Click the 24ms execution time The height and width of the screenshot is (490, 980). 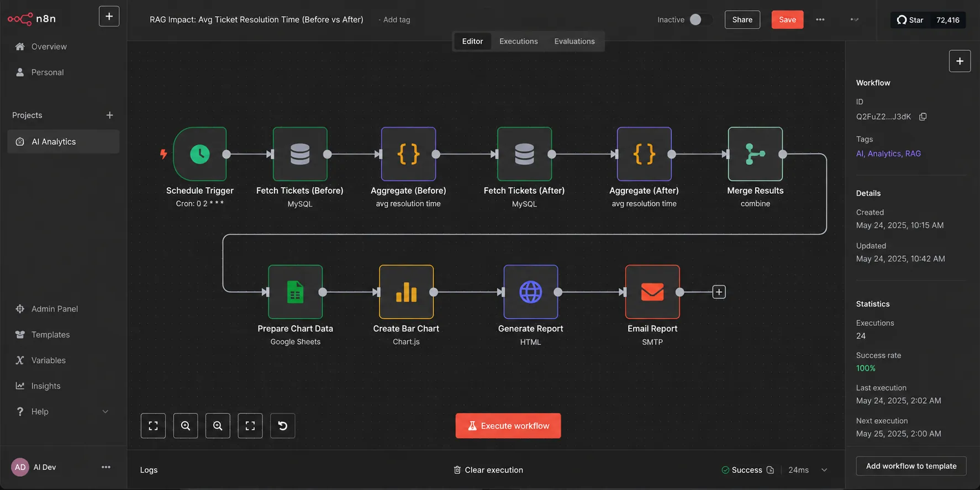(x=798, y=470)
